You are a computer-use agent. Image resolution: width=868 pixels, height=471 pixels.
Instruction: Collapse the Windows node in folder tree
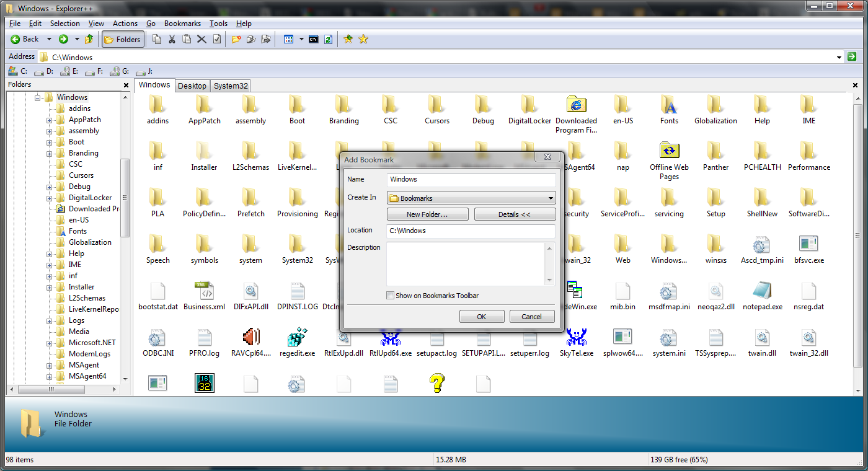[38, 97]
